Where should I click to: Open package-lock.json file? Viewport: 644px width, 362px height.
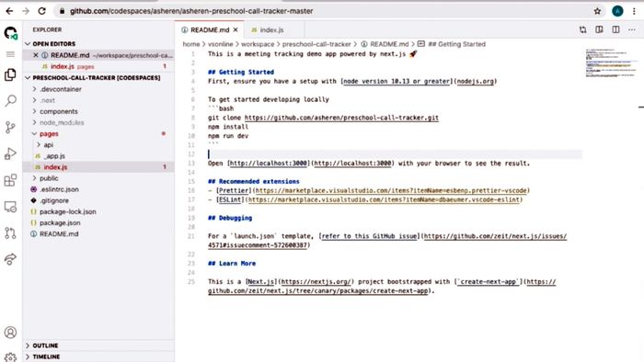tap(98, 211)
